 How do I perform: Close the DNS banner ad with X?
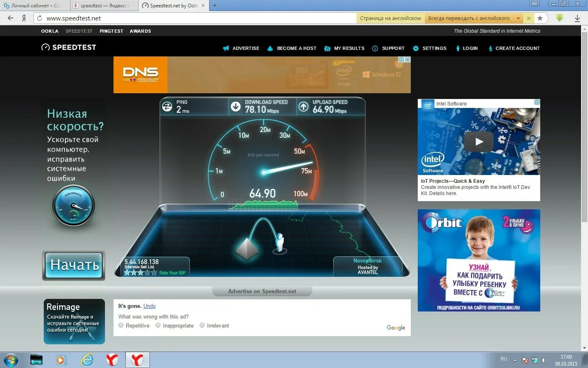pyautogui.click(x=407, y=60)
